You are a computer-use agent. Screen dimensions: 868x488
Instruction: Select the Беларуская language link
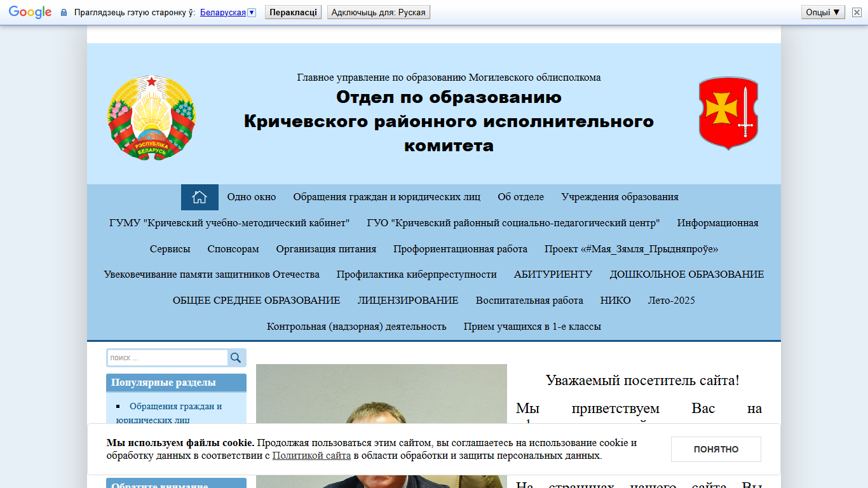[222, 12]
